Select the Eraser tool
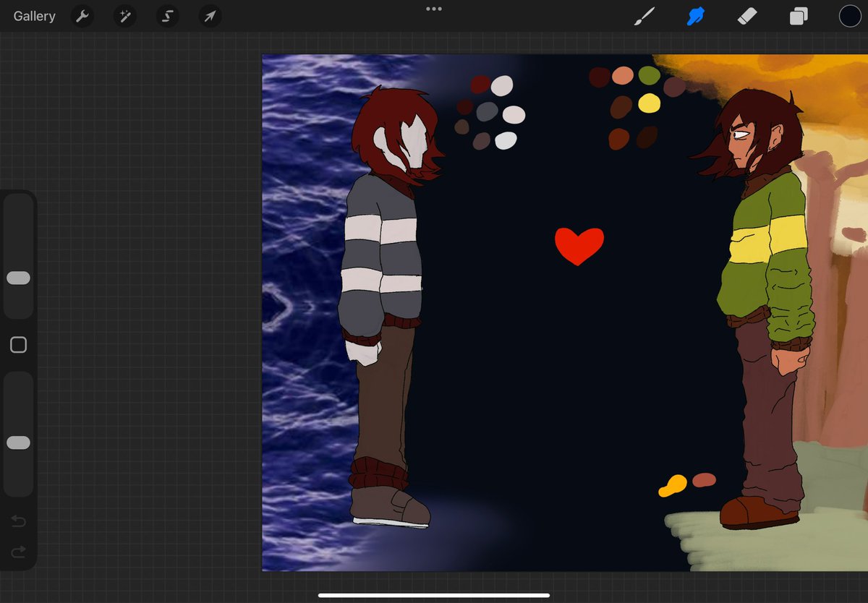The height and width of the screenshot is (603, 868). click(x=746, y=16)
